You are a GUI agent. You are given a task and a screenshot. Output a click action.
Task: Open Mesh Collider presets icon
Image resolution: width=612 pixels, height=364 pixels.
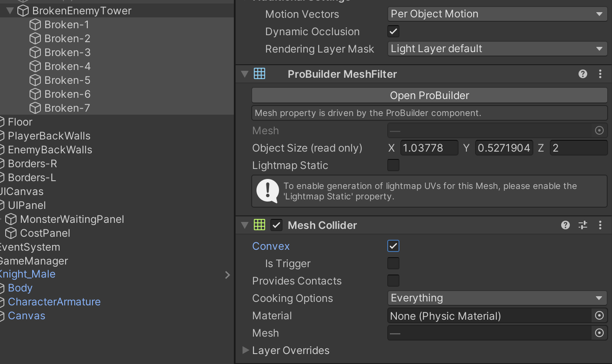pyautogui.click(x=583, y=225)
